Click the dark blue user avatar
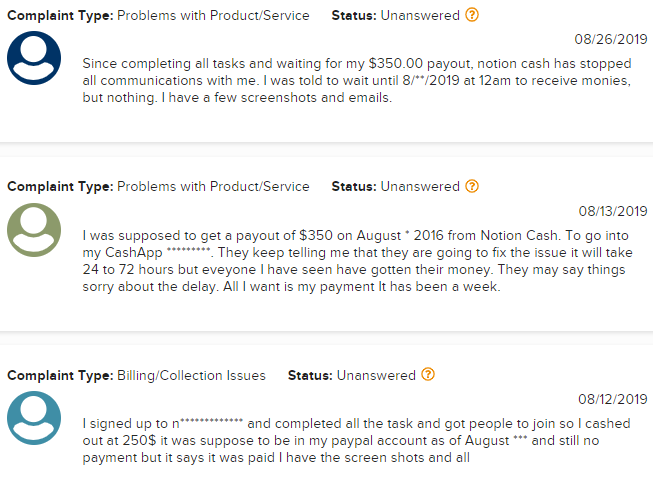Image resolution: width=653 pixels, height=483 pixels. (x=34, y=58)
